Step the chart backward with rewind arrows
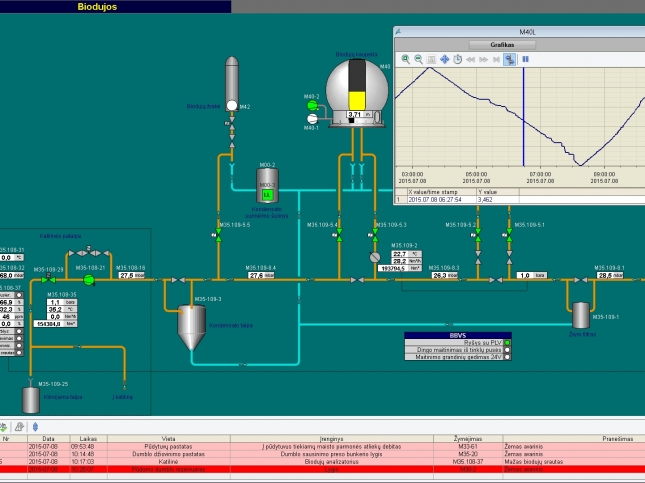Screen dimensions: 645x483 [471, 59]
